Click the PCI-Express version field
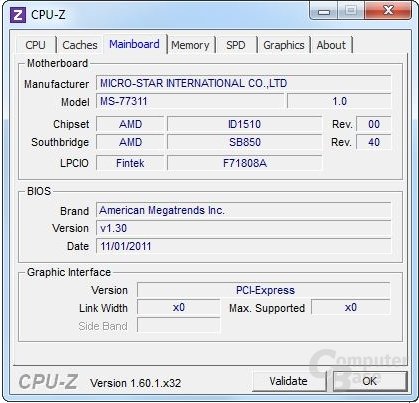 [263, 290]
